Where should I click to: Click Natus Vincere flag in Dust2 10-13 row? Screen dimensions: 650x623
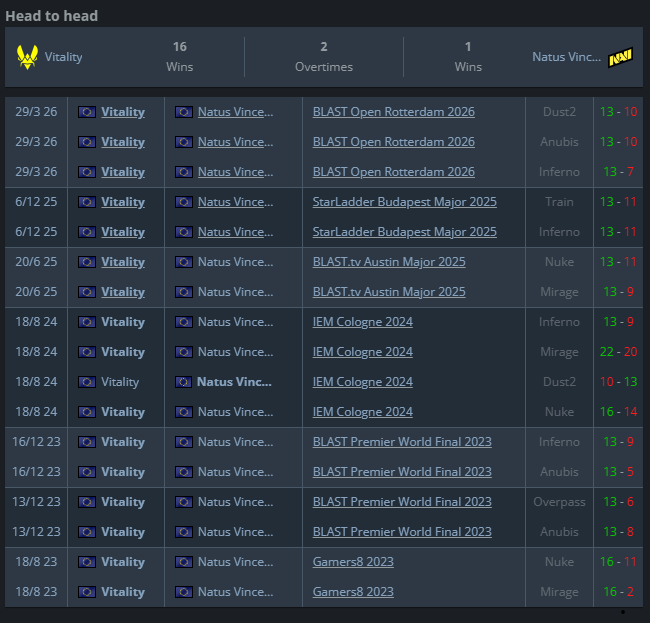[x=184, y=382]
